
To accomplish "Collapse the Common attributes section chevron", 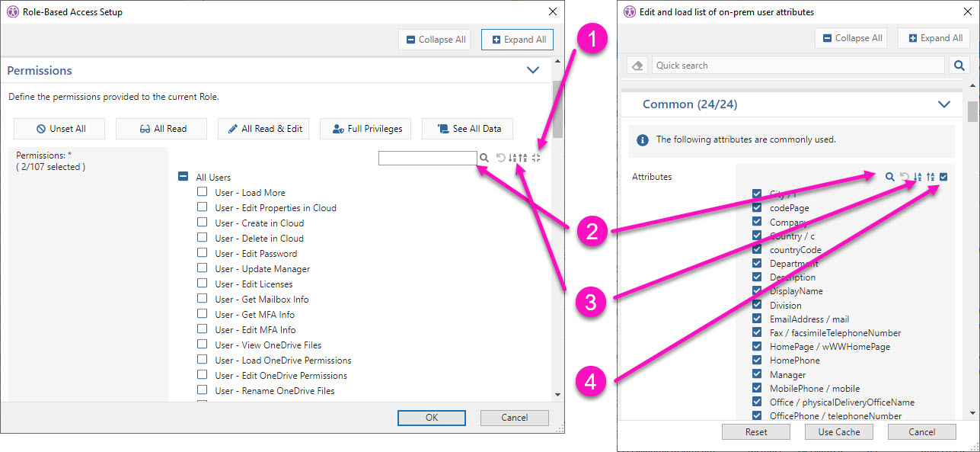I will pyautogui.click(x=944, y=104).
